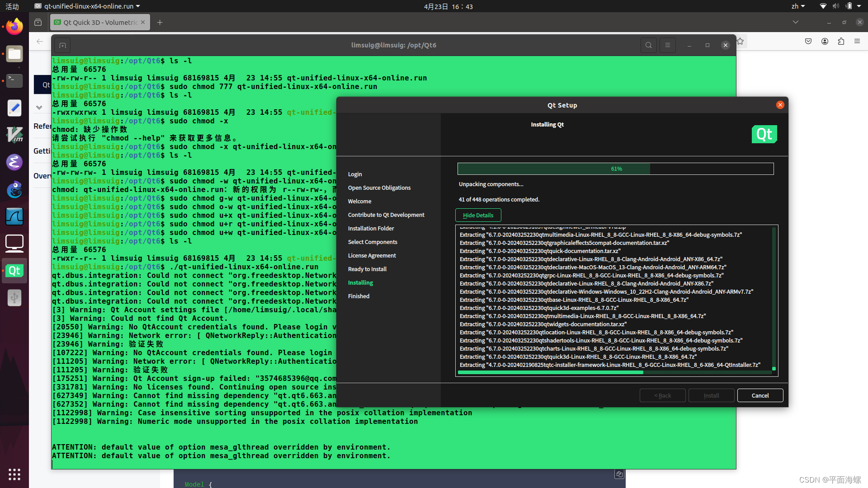Click the terminal new tab icon
The image size is (868, 488).
(x=63, y=45)
